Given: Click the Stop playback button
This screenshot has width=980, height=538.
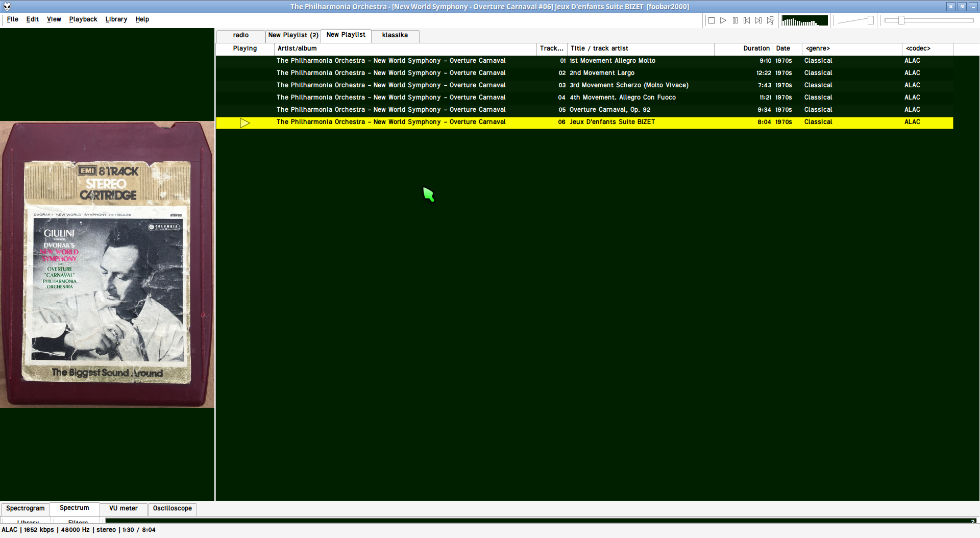Looking at the screenshot, I should coord(712,20).
